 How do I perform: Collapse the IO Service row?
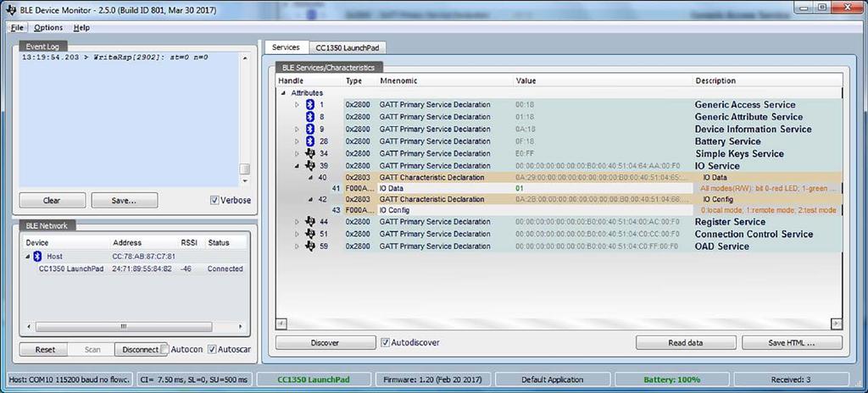coord(297,165)
